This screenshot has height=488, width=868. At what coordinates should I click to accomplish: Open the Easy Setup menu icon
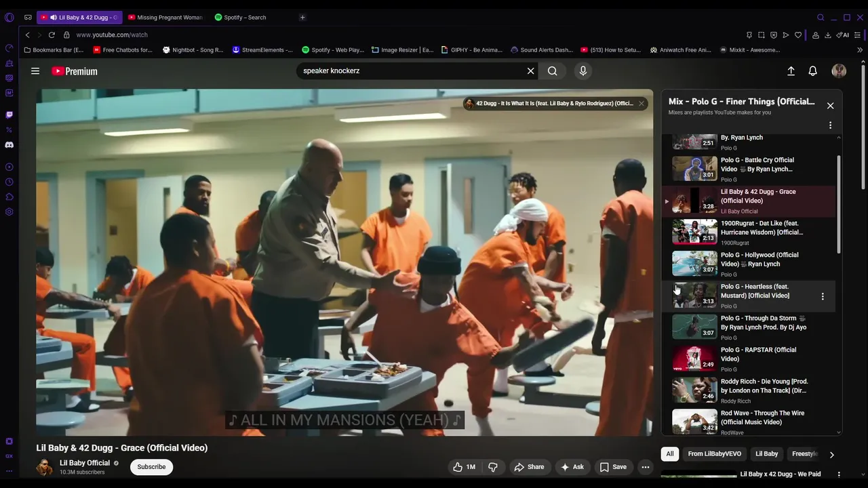pyautogui.click(x=858, y=35)
